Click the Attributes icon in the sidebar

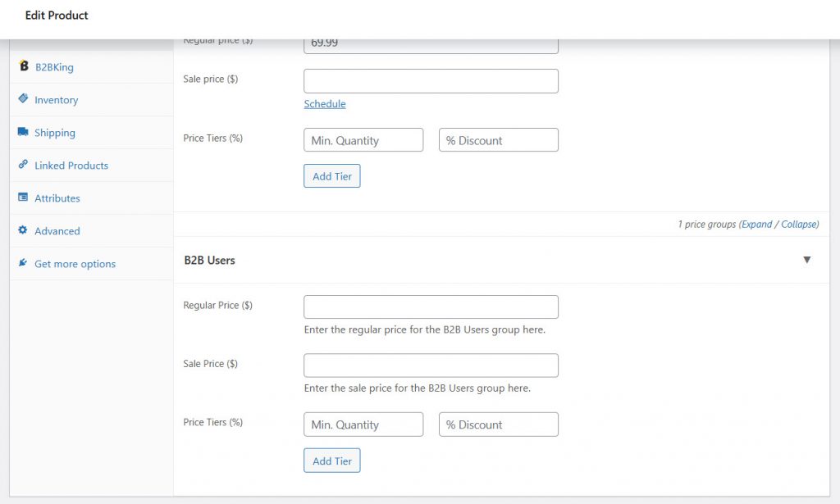pyautogui.click(x=22, y=198)
